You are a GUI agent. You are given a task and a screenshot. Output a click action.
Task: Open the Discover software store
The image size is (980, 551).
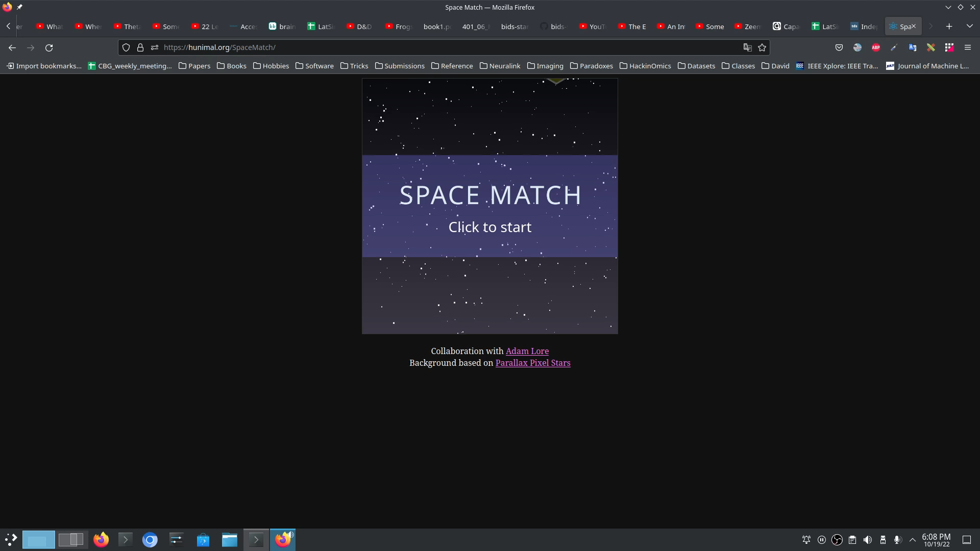click(203, 540)
